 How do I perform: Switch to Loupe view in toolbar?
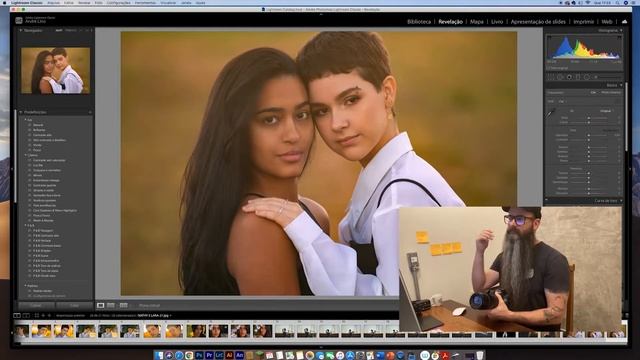click(100, 305)
